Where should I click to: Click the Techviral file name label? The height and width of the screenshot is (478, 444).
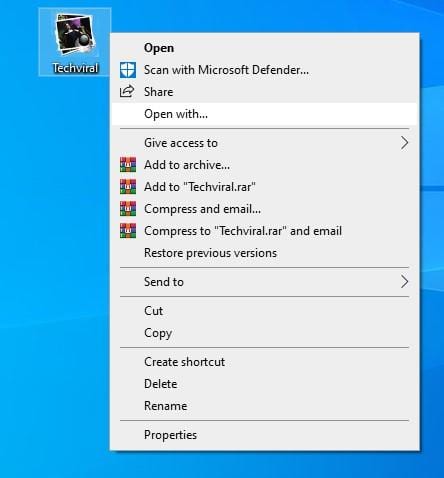tap(76, 68)
